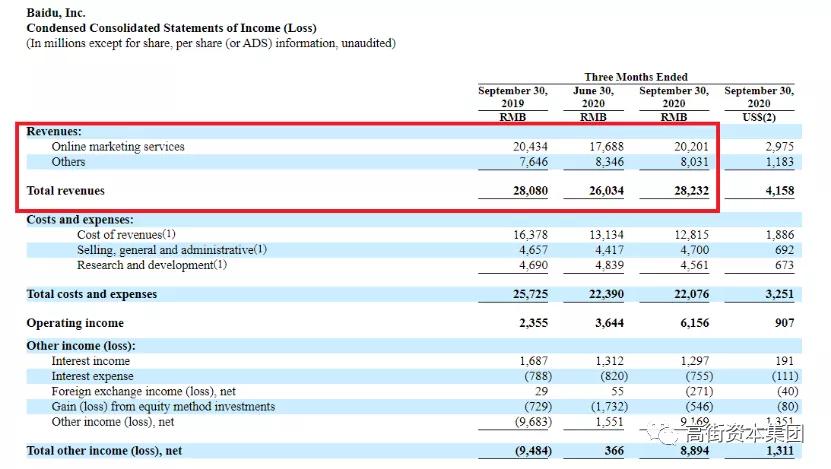Image resolution: width=831 pixels, height=469 pixels.
Task: Click Others revenue value 7,646
Action: click(533, 162)
